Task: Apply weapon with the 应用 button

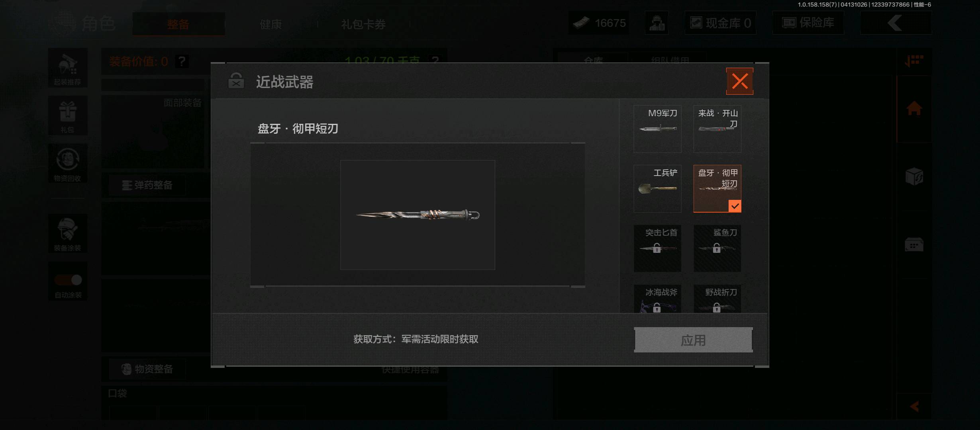Action: [x=693, y=340]
